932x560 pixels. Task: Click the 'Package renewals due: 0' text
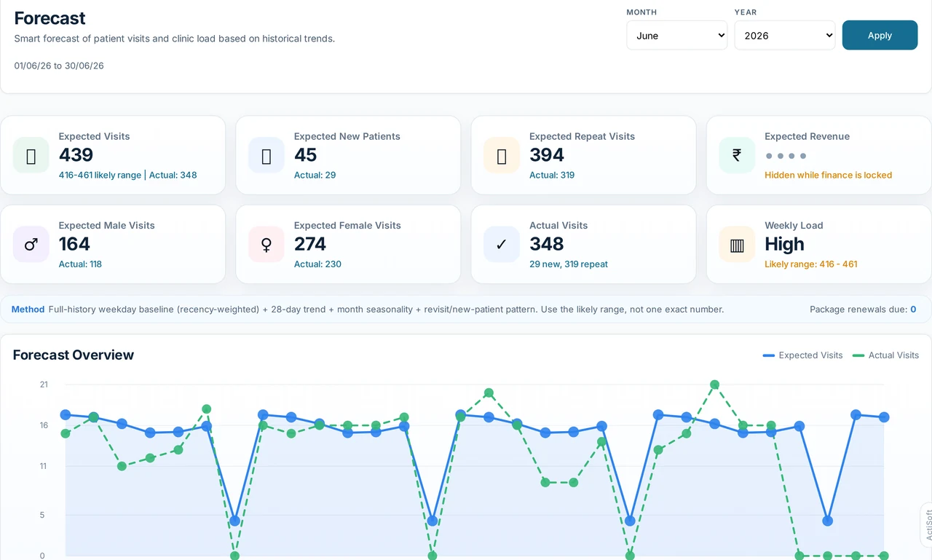tap(863, 309)
